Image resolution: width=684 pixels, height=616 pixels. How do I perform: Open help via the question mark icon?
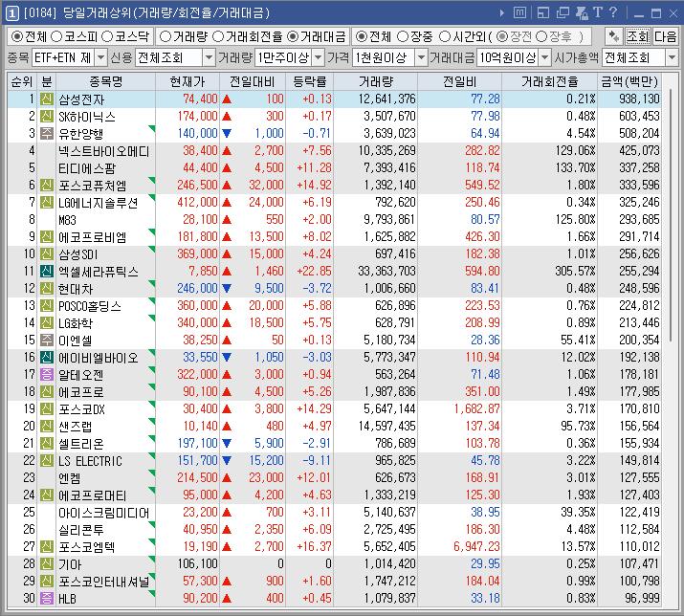[x=613, y=12]
